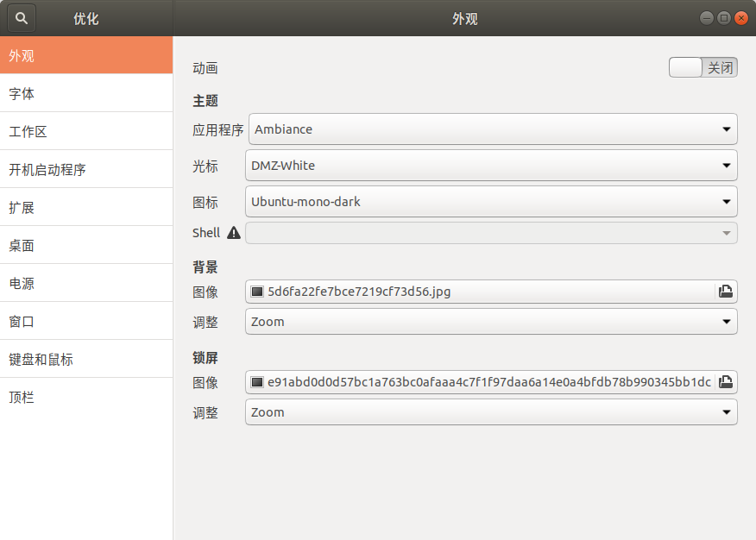Open 顶栏 top bar settings
Viewport: 756px width, 540px height.
[x=86, y=397]
